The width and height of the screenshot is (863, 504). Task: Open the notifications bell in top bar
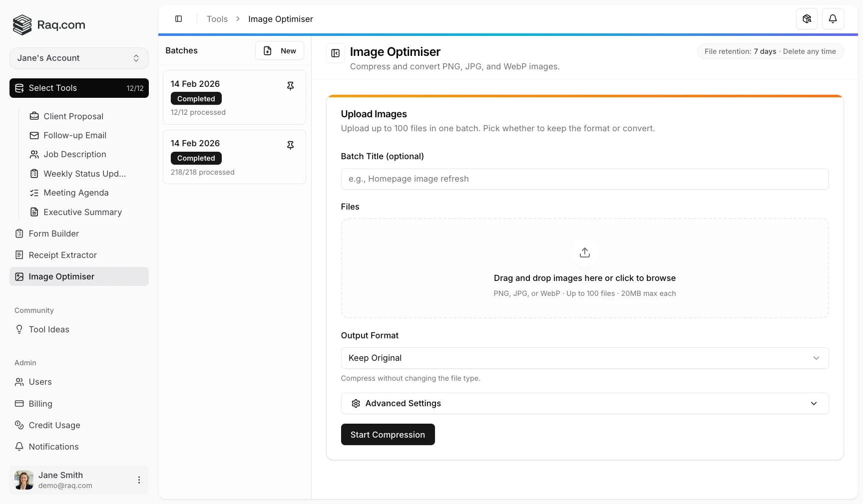click(x=833, y=19)
